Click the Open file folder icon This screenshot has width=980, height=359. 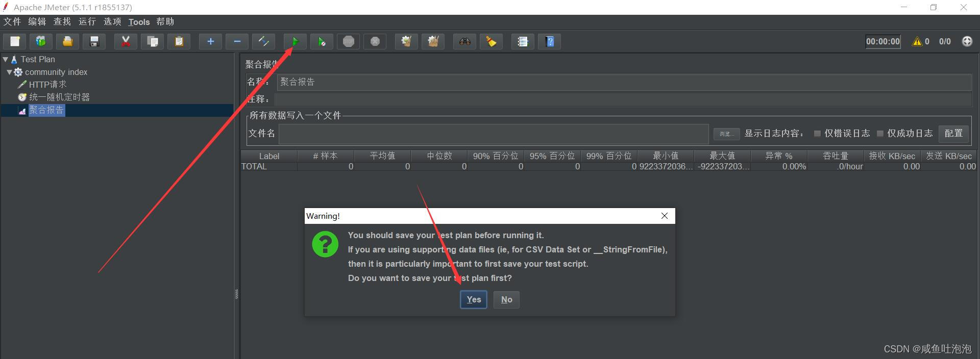[x=68, y=41]
